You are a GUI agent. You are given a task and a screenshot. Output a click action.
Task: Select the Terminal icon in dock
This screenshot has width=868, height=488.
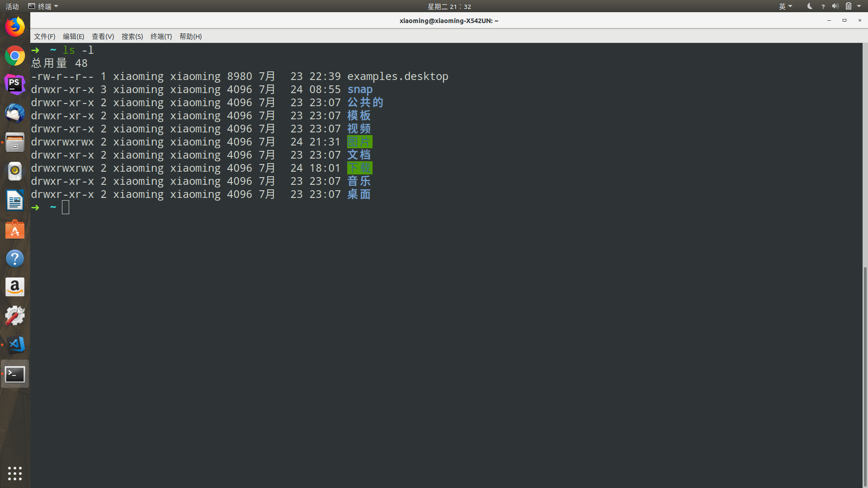click(15, 374)
